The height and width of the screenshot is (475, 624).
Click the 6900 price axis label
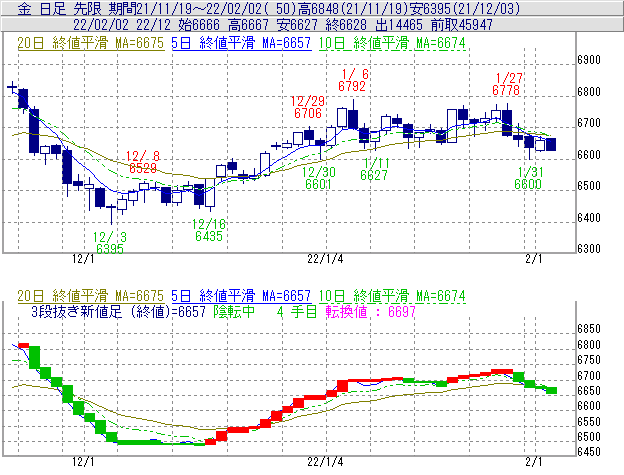(x=589, y=60)
